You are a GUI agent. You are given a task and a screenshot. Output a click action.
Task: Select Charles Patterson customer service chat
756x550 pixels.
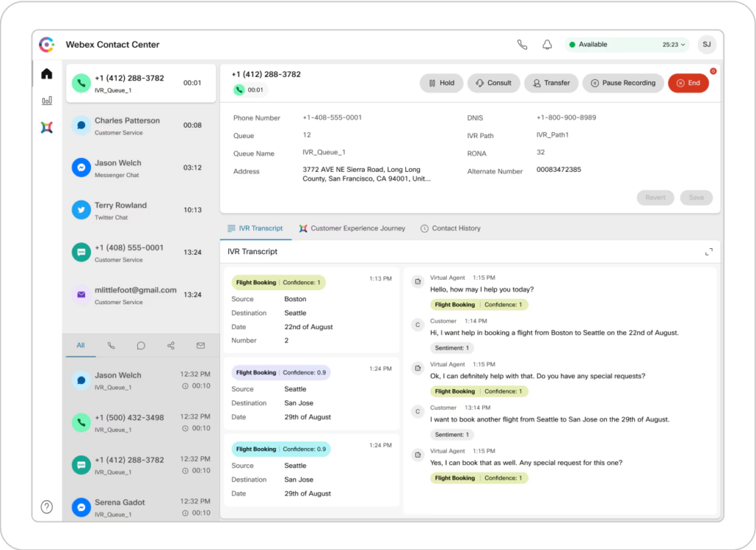tap(140, 126)
